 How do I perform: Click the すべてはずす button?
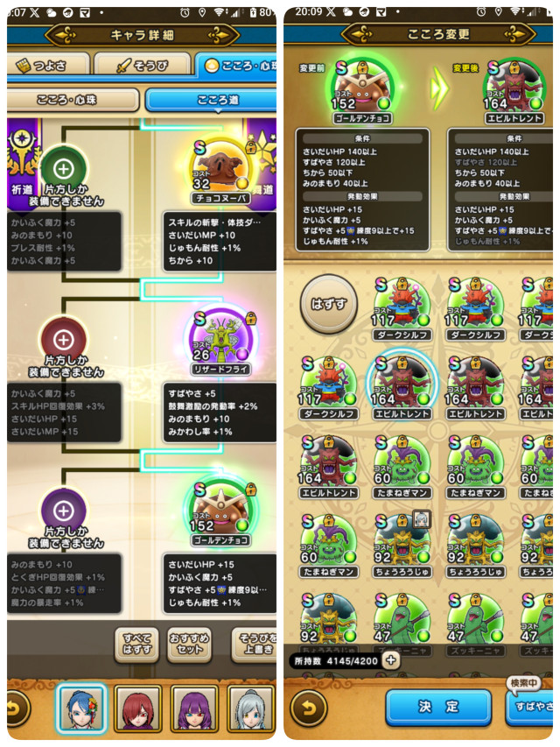coord(136,645)
